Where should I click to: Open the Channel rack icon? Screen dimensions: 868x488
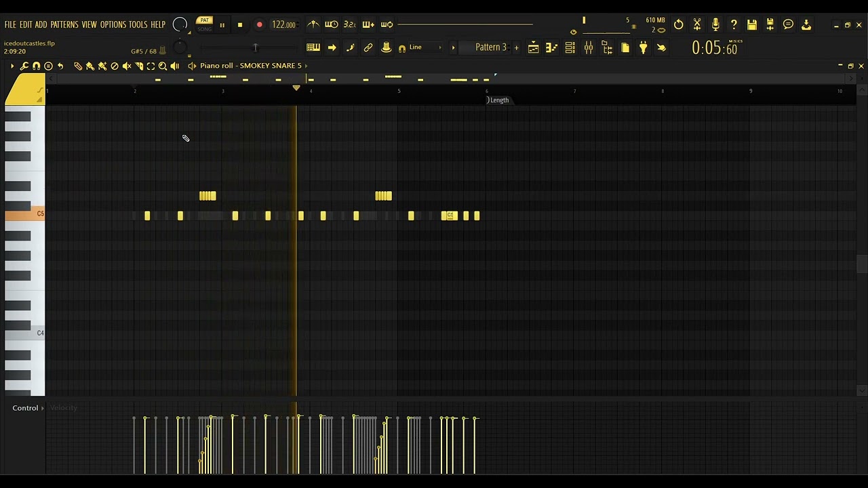pyautogui.click(x=570, y=47)
